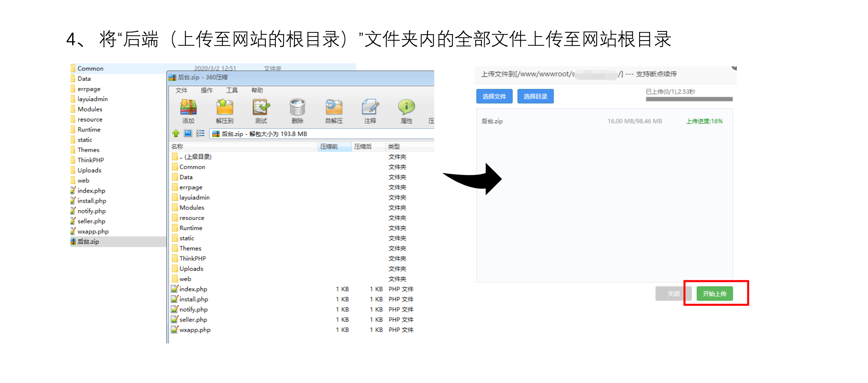Click the 上传进度:16% status text

[704, 121]
